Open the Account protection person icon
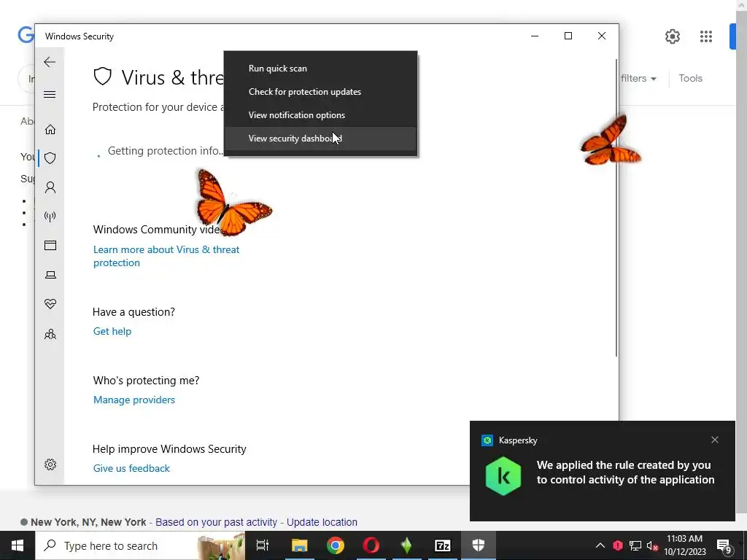 [50, 187]
